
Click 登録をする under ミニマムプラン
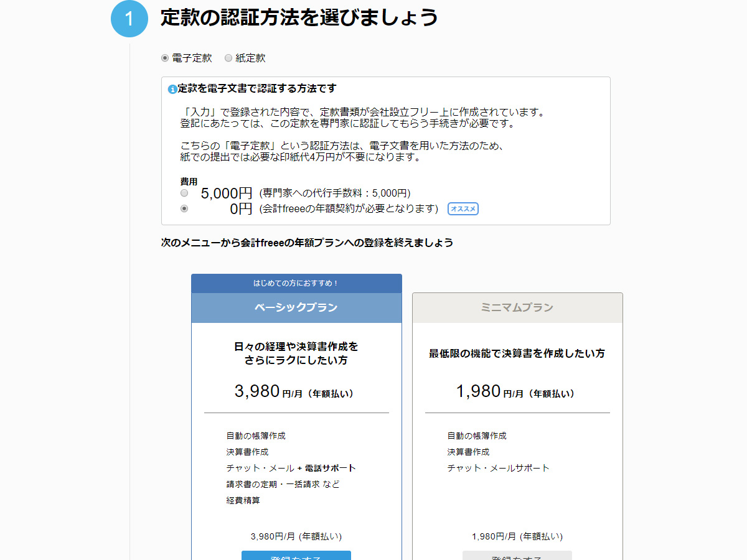point(517,557)
